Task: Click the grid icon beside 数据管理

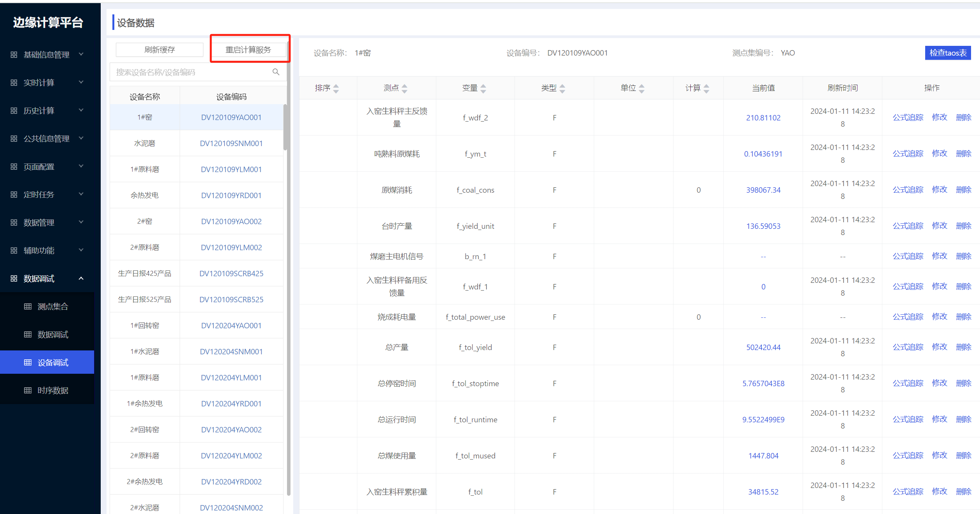Action: tap(14, 222)
